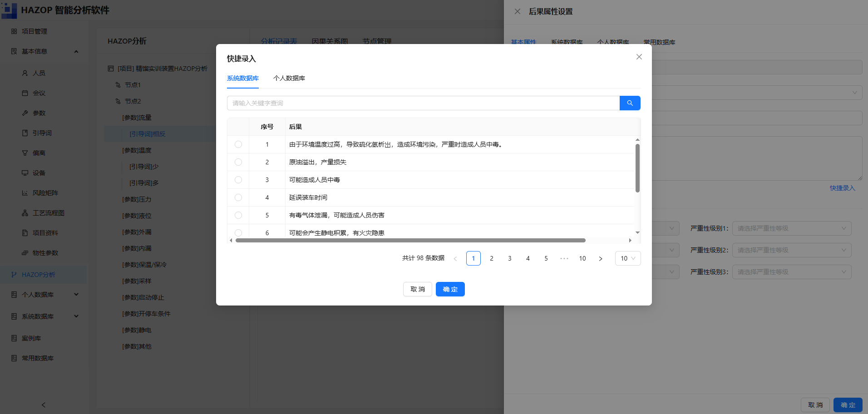The image size is (868, 414).
Task: Open the page size dropdown showing 10
Action: coord(628,258)
